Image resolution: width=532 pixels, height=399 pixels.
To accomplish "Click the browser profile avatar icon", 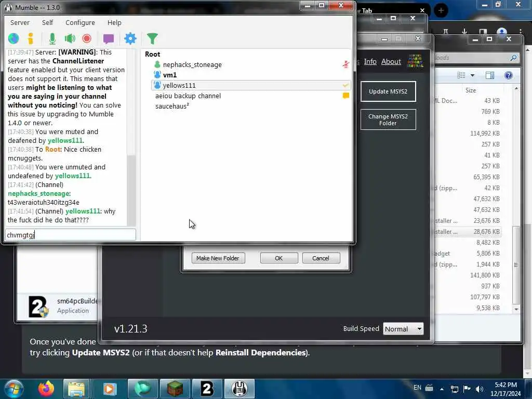I will [x=501, y=32].
